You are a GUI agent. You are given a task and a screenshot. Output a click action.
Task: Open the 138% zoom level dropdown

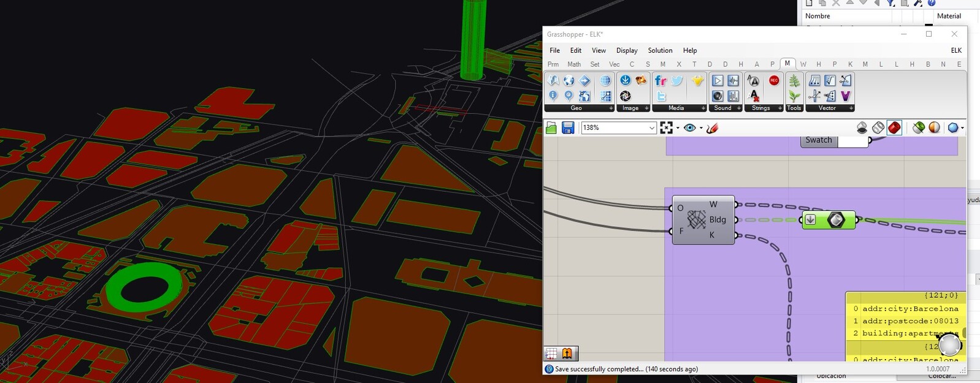pyautogui.click(x=652, y=128)
